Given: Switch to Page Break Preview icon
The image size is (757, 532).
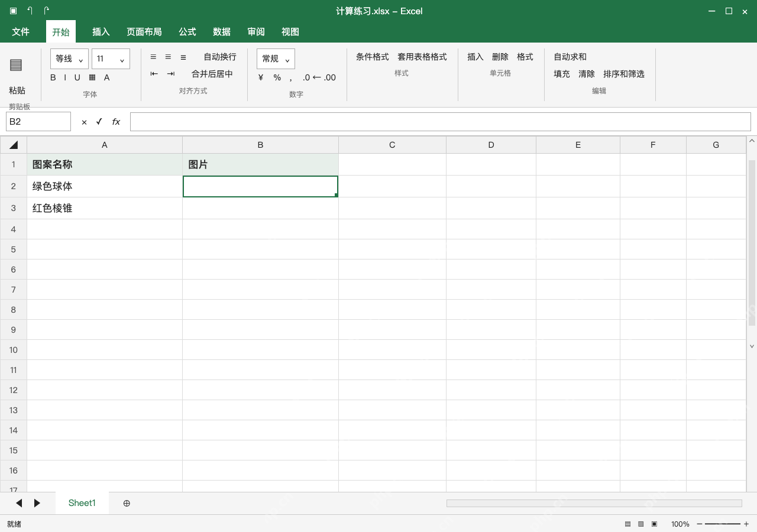Looking at the screenshot, I should click(x=654, y=524).
